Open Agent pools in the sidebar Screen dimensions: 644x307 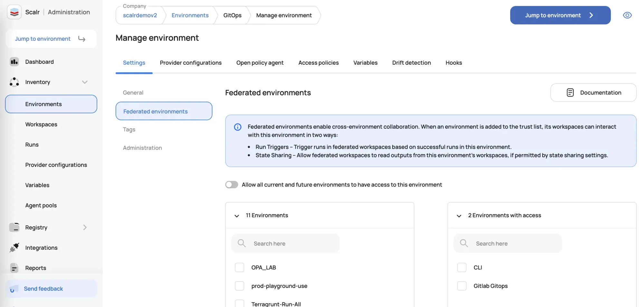(41, 206)
